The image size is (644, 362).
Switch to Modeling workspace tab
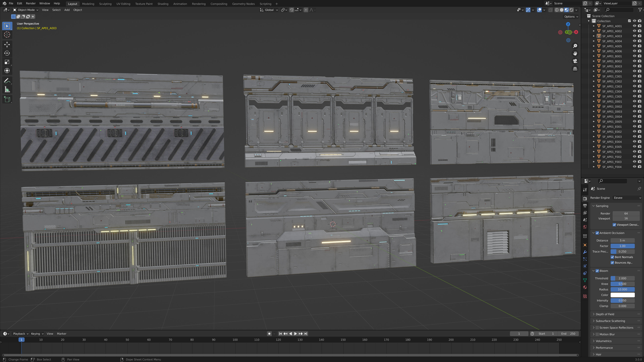tap(88, 4)
